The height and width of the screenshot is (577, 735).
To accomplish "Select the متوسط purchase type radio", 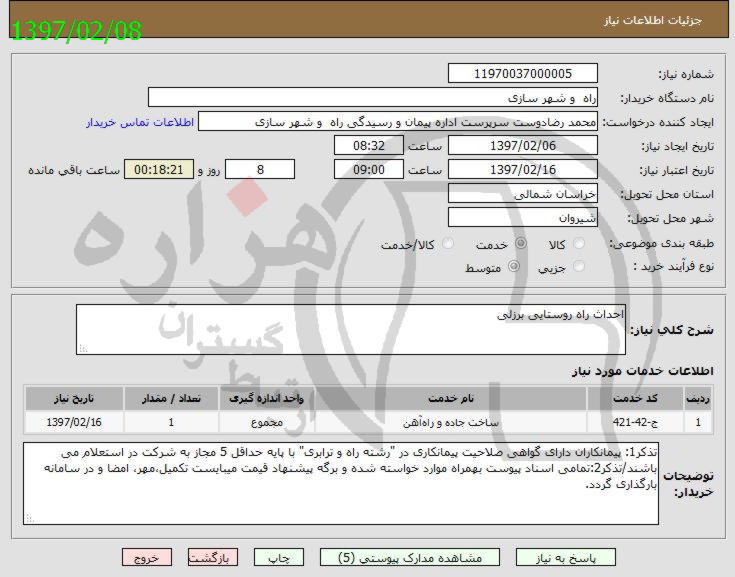I will [514, 266].
